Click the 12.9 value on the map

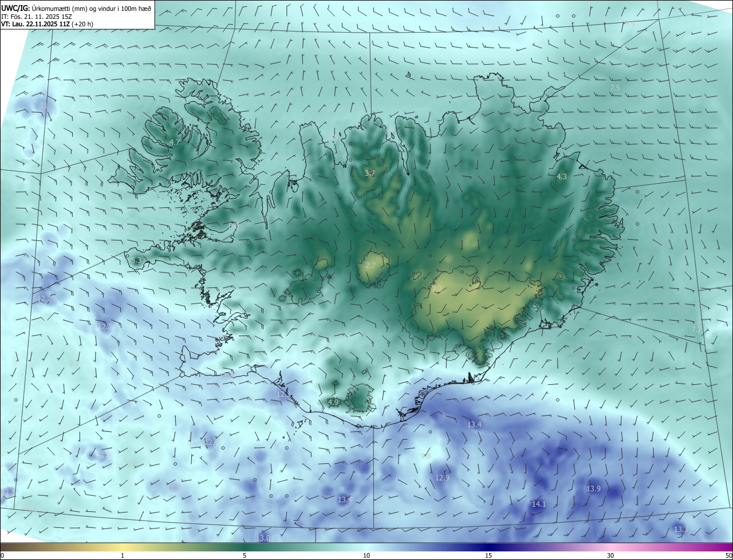(x=442, y=478)
